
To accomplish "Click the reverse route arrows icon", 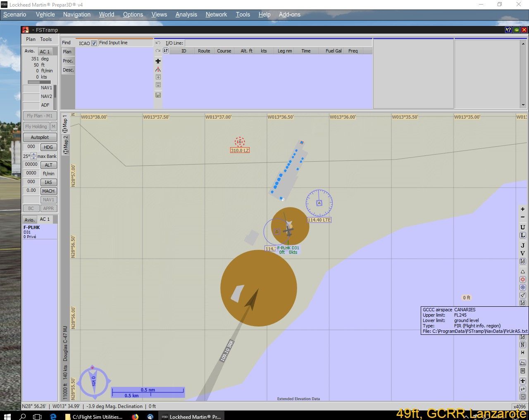I will point(166,51).
